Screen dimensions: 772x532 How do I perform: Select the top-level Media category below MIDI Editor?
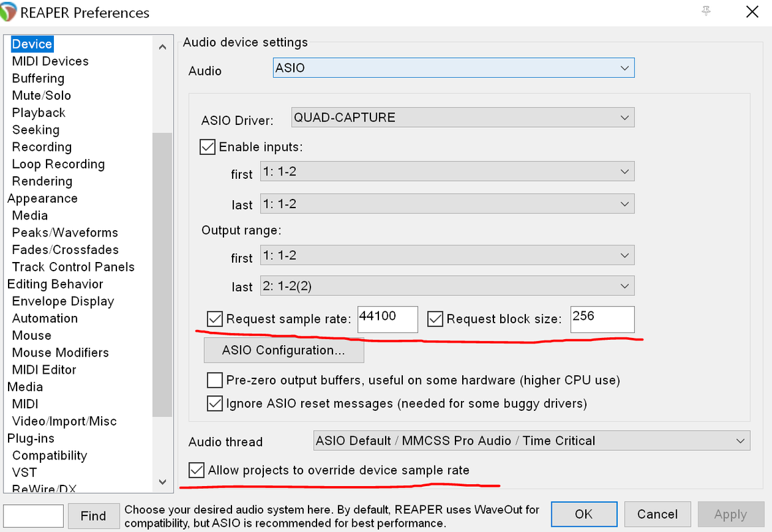25,386
